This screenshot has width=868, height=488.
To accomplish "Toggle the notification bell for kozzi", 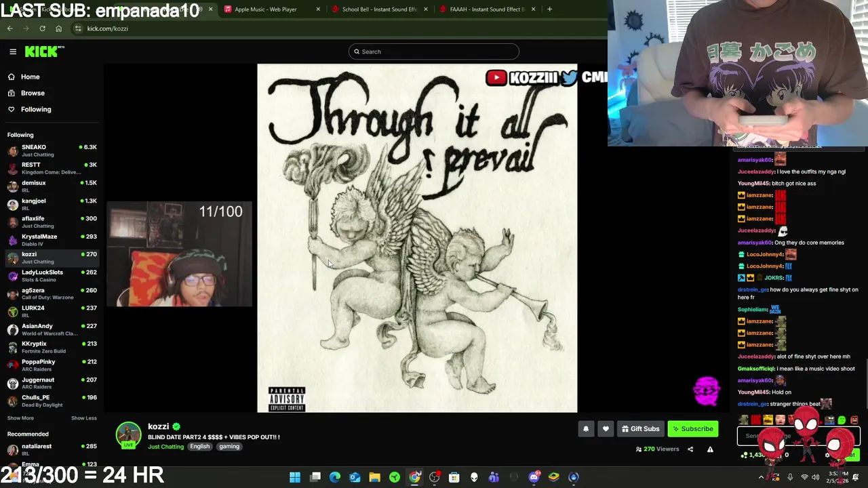I will 586,429.
